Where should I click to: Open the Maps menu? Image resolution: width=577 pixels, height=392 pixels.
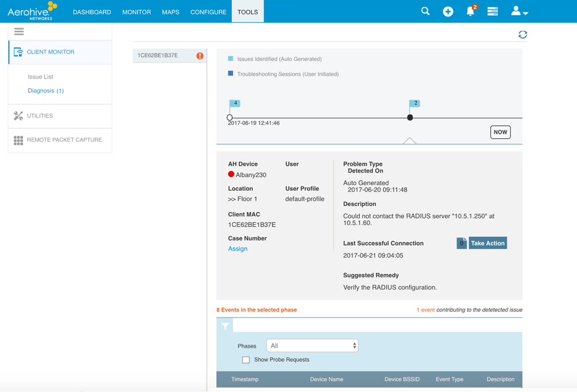point(171,12)
